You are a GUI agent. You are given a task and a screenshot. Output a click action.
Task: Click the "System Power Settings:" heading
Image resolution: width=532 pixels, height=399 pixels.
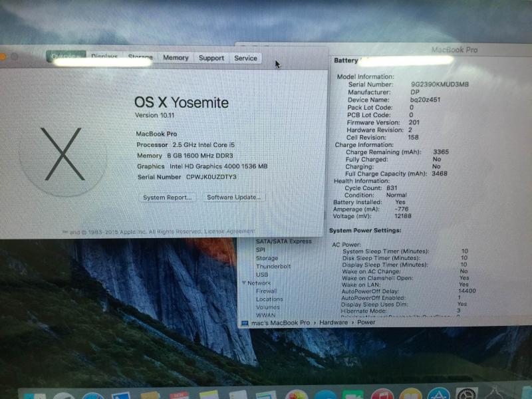[365, 230]
